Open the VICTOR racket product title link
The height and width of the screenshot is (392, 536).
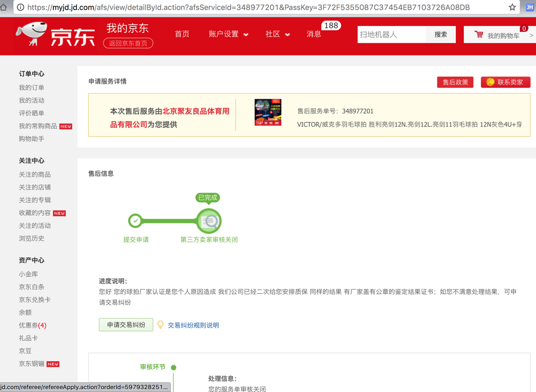pyautogui.click(x=409, y=125)
